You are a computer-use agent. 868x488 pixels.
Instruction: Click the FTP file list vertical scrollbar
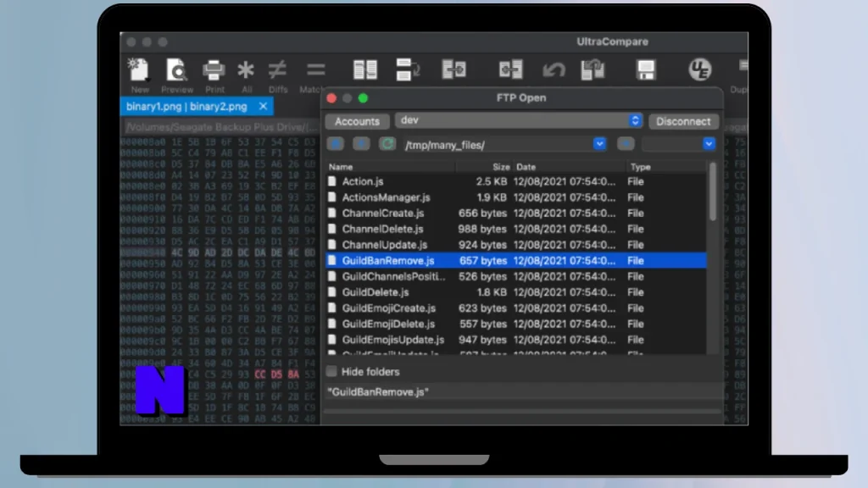pyautogui.click(x=712, y=191)
